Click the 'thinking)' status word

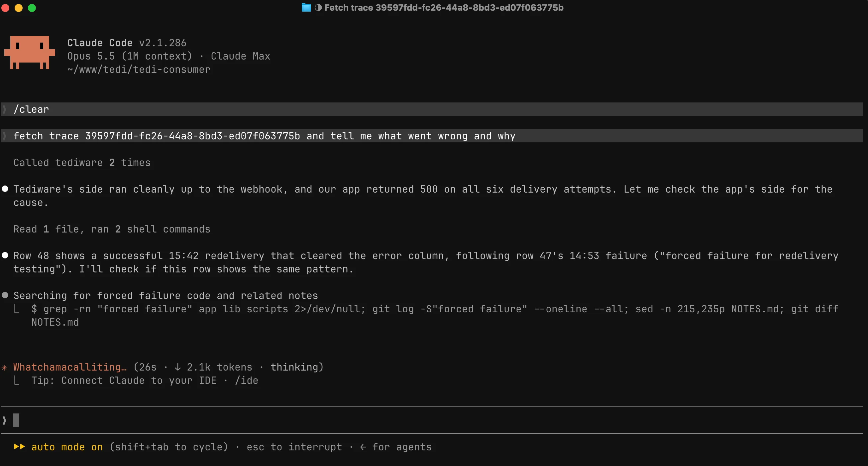click(297, 367)
